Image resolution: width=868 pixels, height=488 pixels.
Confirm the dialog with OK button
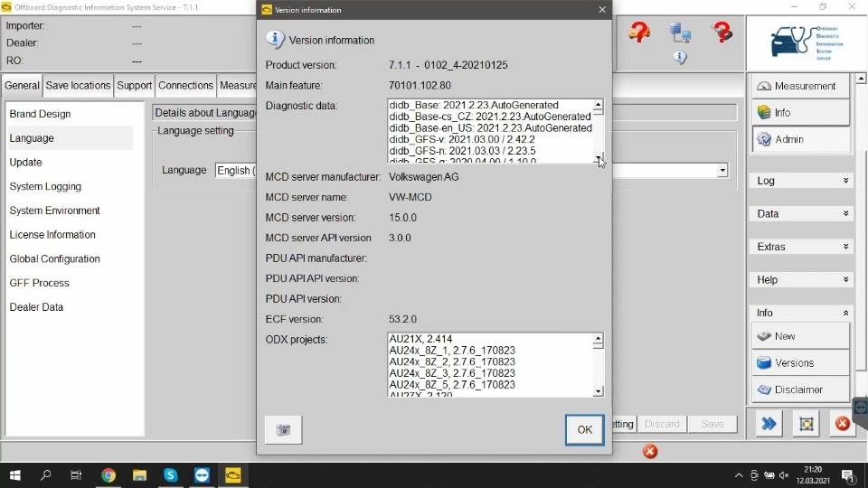point(585,430)
